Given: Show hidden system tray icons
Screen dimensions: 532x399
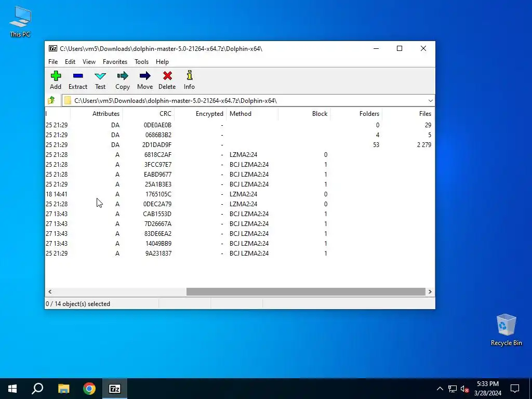Looking at the screenshot, I should [x=440, y=389].
